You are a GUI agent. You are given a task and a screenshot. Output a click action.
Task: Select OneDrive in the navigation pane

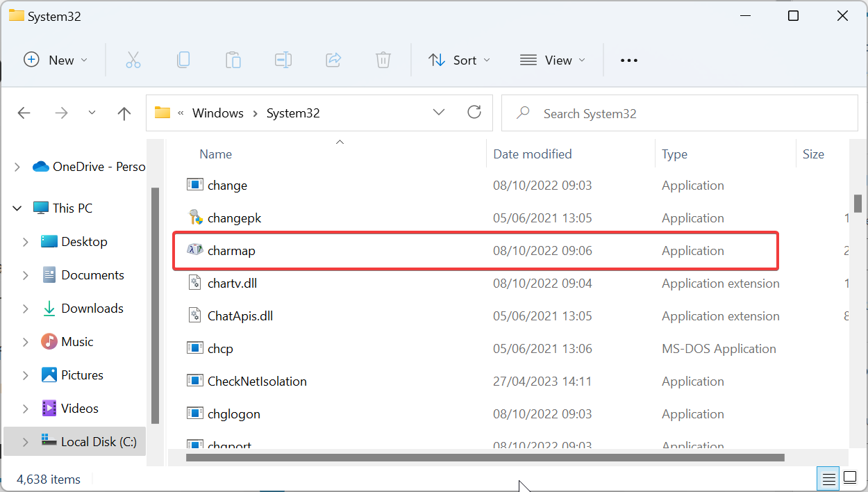(89, 167)
